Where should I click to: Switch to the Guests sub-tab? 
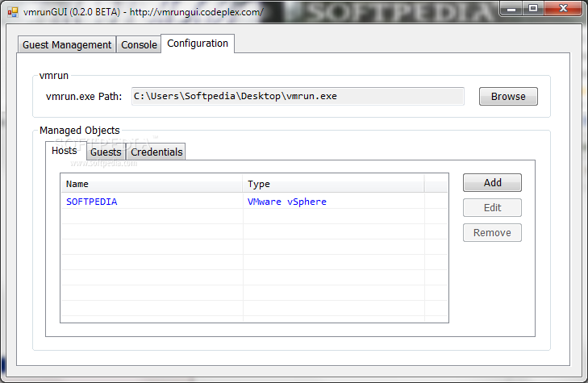(106, 152)
